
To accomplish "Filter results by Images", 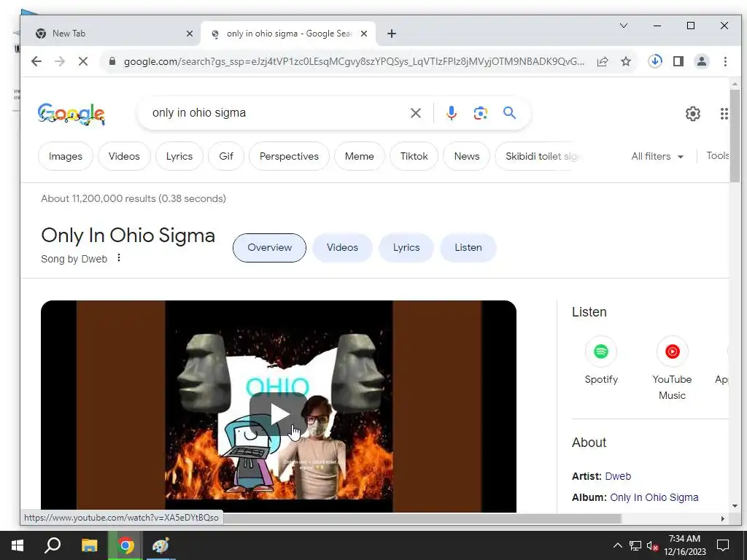I will point(65,156).
